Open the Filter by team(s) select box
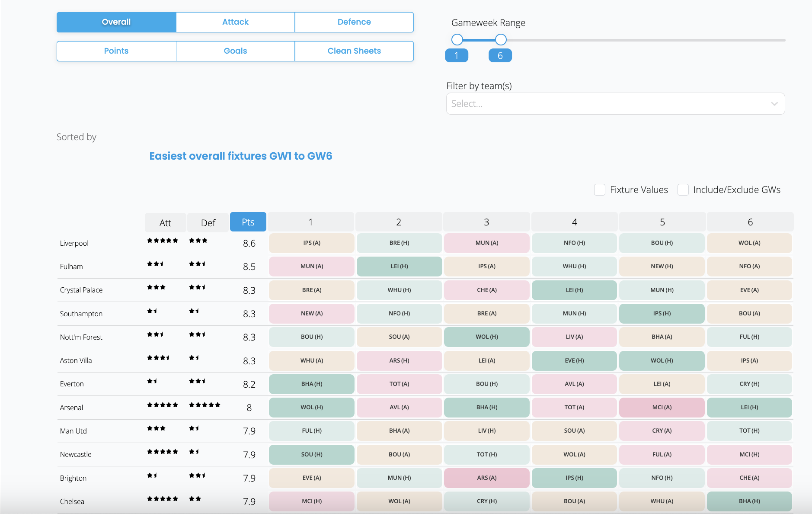This screenshot has width=812, height=514. click(615, 104)
